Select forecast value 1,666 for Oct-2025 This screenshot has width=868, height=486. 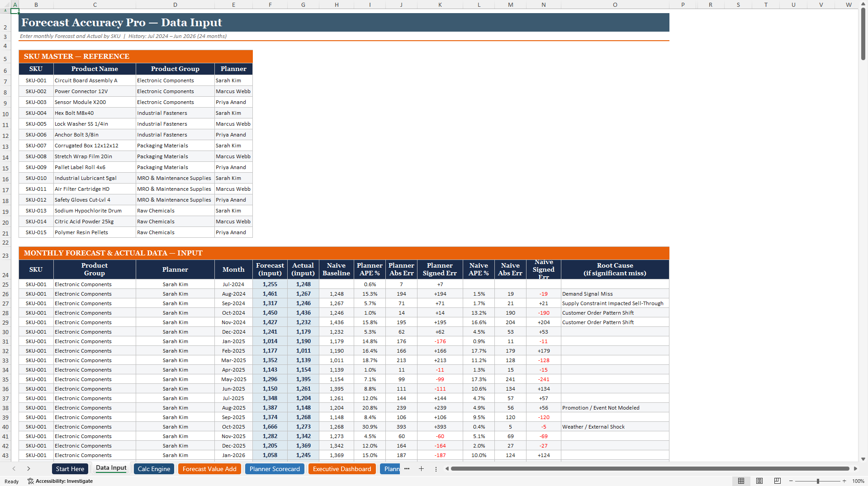click(x=270, y=427)
